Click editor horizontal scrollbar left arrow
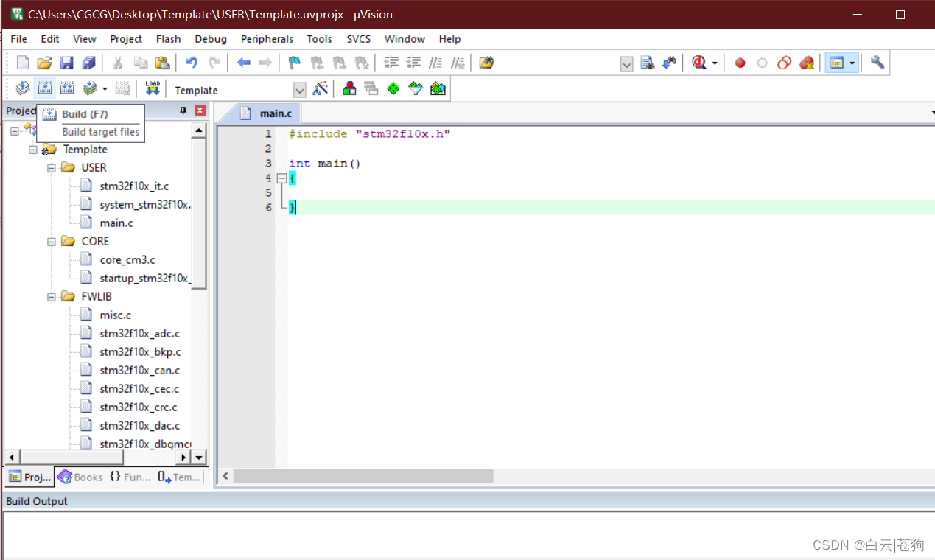The width and height of the screenshot is (935, 560). [x=225, y=476]
